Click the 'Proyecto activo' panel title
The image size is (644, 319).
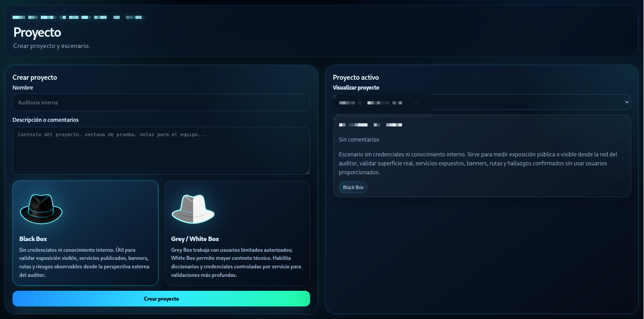[x=356, y=78]
